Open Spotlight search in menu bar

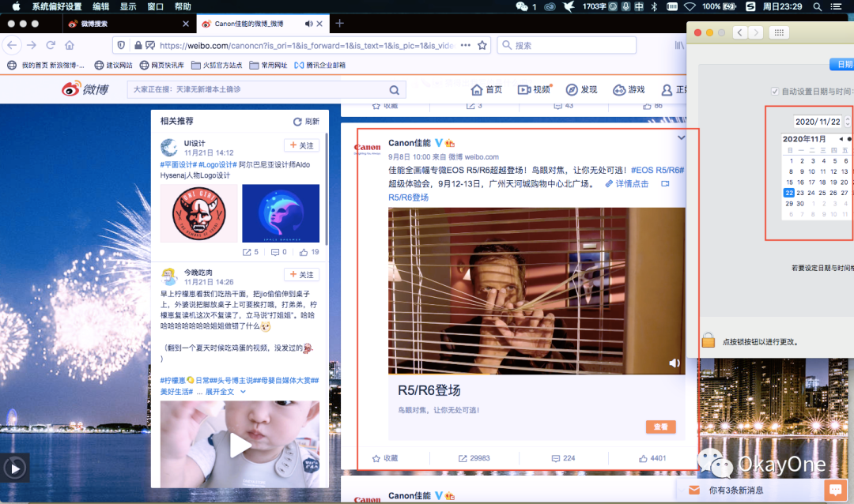(817, 6)
